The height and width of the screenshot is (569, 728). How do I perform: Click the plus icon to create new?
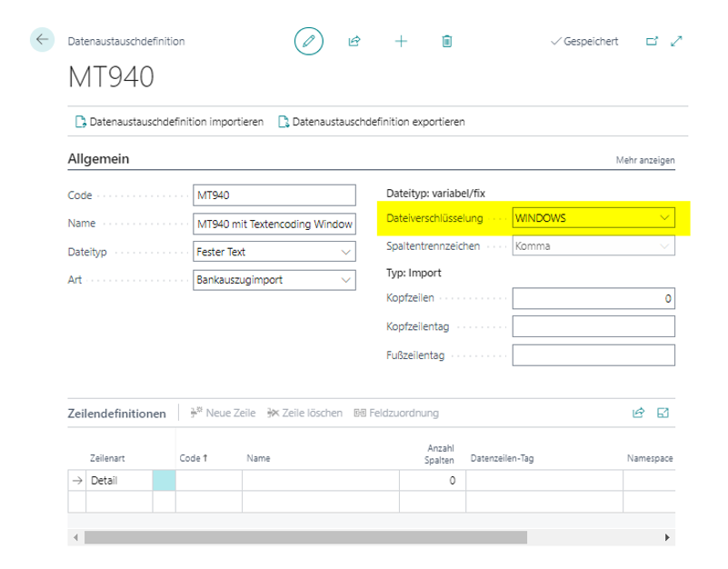[x=401, y=41]
